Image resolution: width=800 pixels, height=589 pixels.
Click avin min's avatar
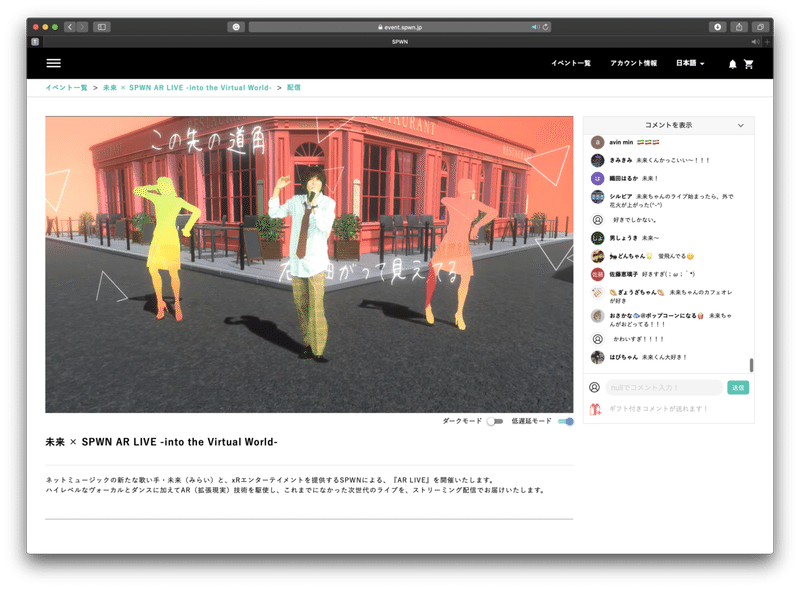(x=597, y=142)
